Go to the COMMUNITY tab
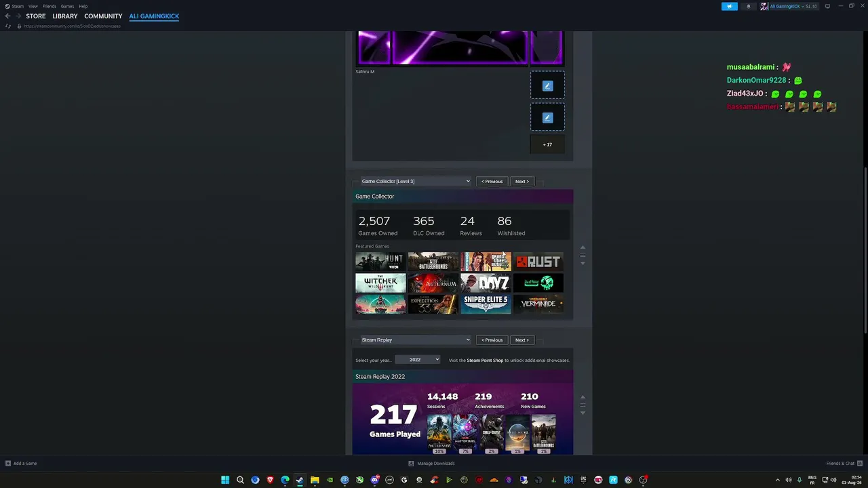This screenshot has height=488, width=868. [x=103, y=16]
